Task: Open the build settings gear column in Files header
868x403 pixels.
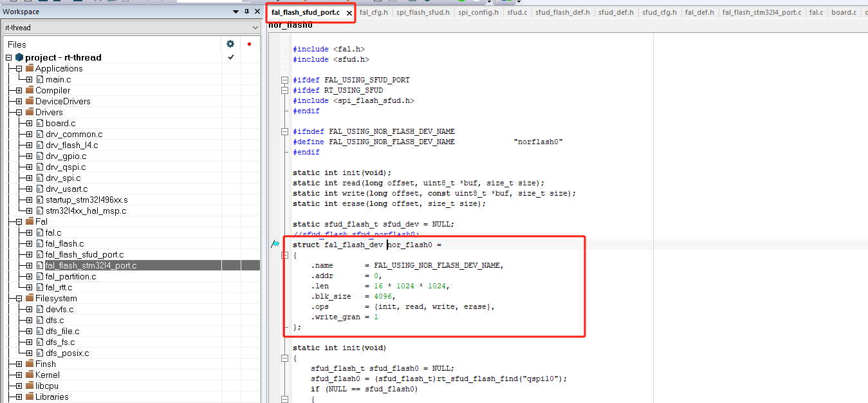Action: click(230, 44)
